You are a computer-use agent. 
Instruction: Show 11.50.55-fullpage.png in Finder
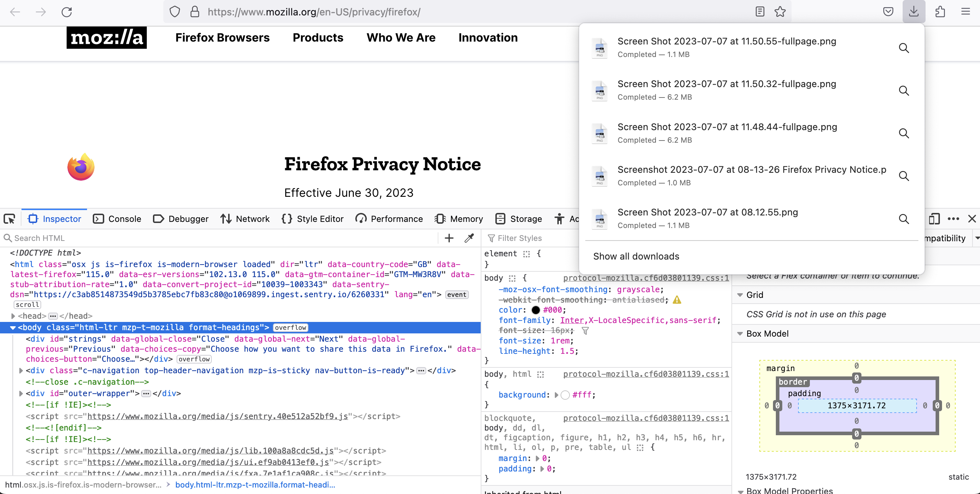904,48
